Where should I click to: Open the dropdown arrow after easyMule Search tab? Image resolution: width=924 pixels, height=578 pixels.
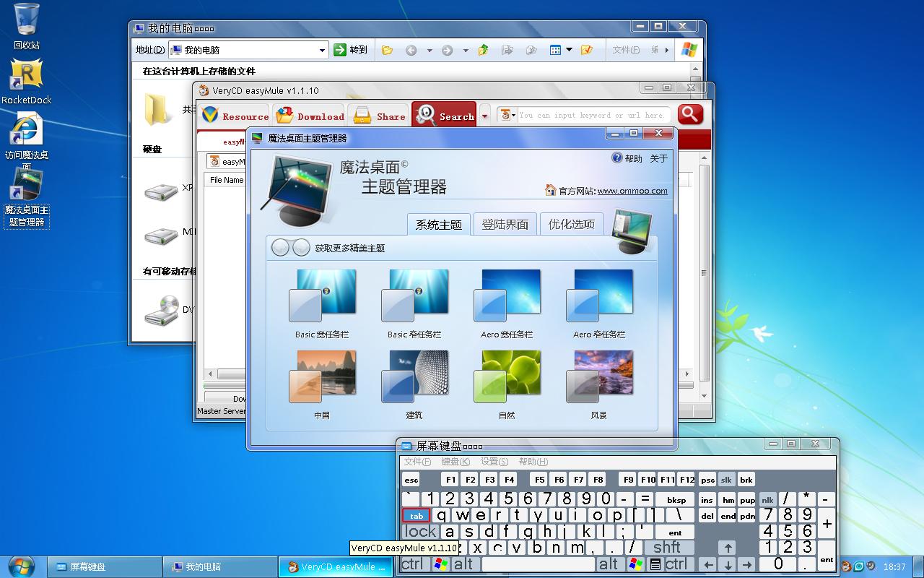[484, 116]
